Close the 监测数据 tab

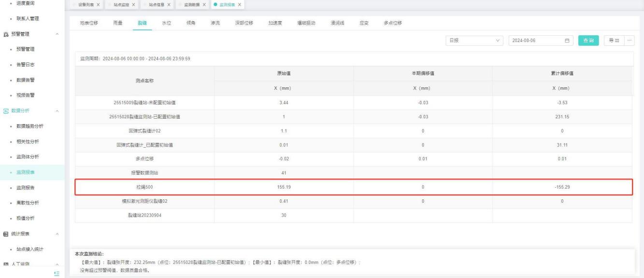click(204, 5)
